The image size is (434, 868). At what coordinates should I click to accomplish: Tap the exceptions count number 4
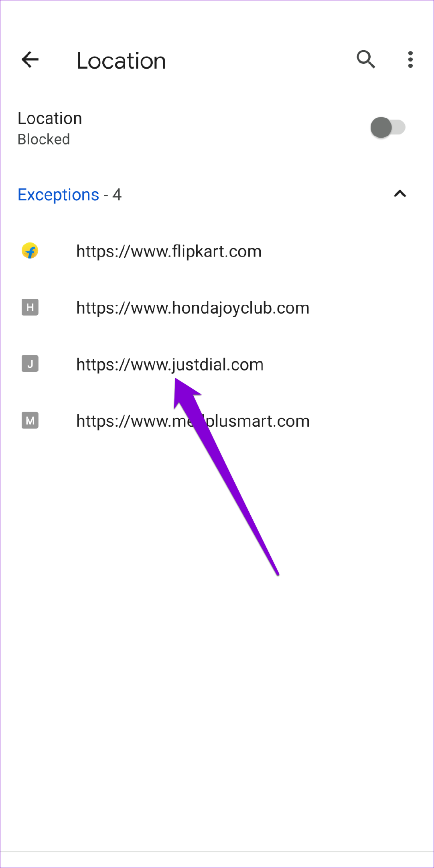[117, 195]
